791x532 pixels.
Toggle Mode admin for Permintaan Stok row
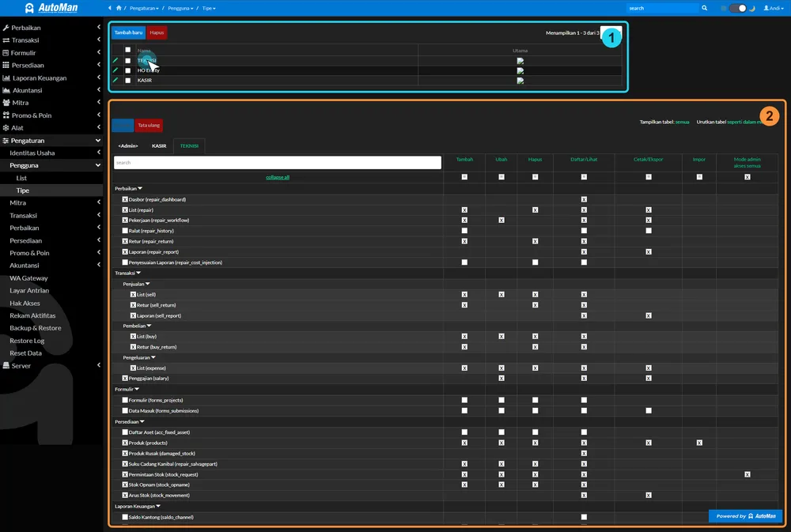coord(747,474)
